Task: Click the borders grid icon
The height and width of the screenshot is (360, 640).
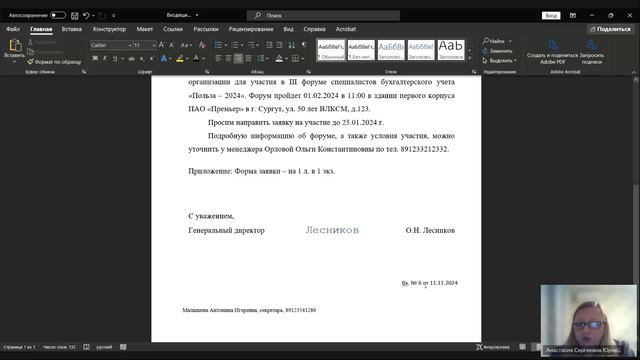Action: pyautogui.click(x=295, y=58)
